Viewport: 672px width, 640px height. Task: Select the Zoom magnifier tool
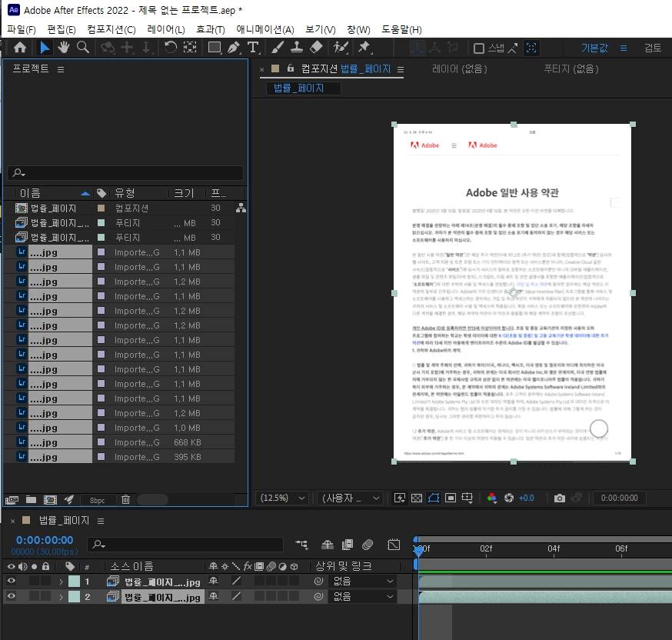pyautogui.click(x=83, y=47)
